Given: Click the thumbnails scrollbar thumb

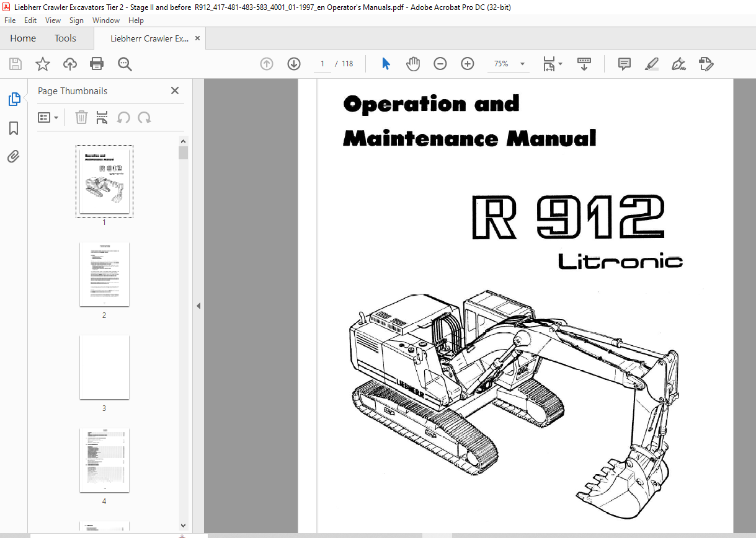Looking at the screenshot, I should (x=183, y=153).
